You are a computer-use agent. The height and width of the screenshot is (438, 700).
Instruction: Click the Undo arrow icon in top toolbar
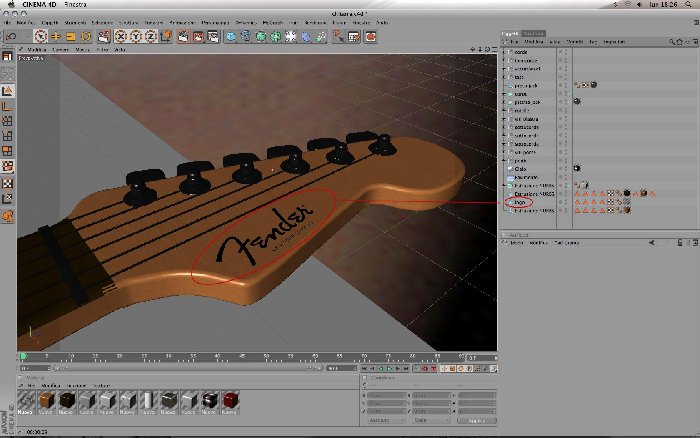12,36
